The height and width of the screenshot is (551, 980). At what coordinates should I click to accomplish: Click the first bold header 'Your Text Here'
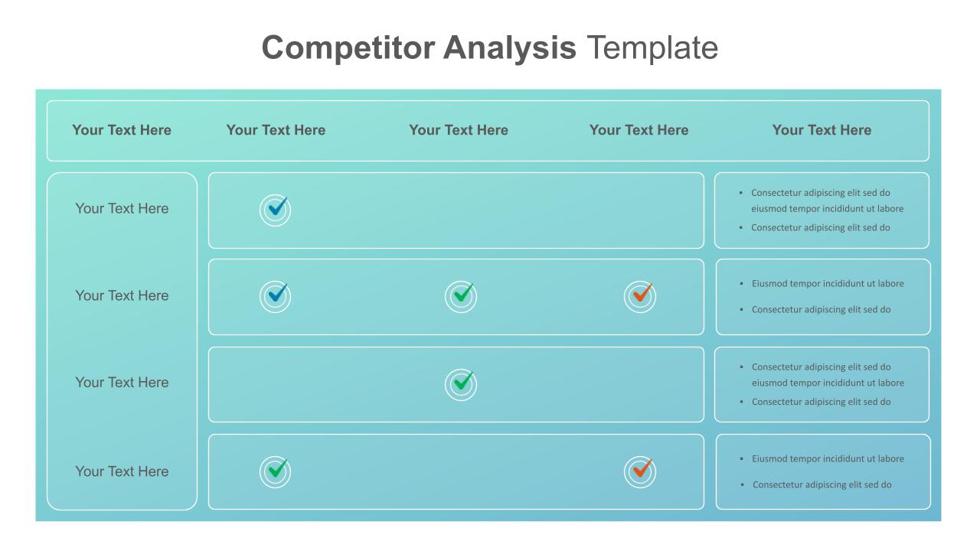click(x=122, y=130)
